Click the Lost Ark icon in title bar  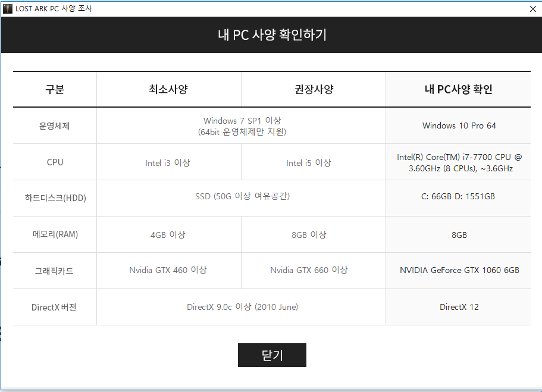(8, 9)
